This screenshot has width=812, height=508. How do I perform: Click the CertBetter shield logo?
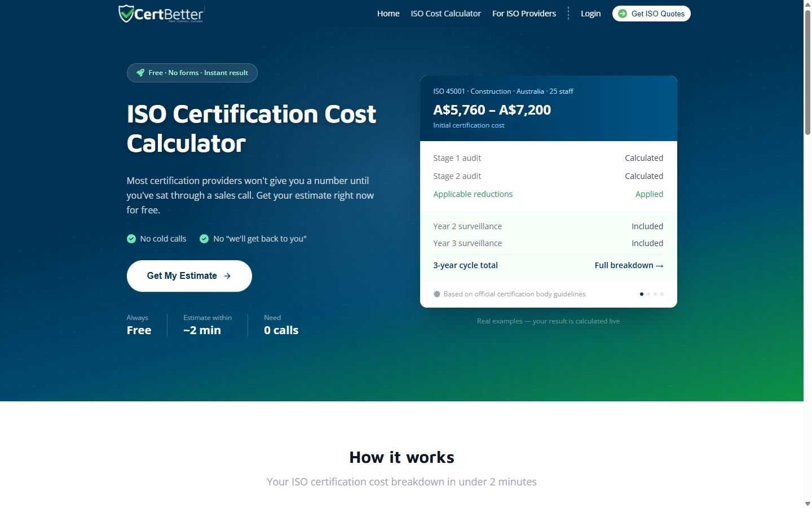[x=161, y=14]
